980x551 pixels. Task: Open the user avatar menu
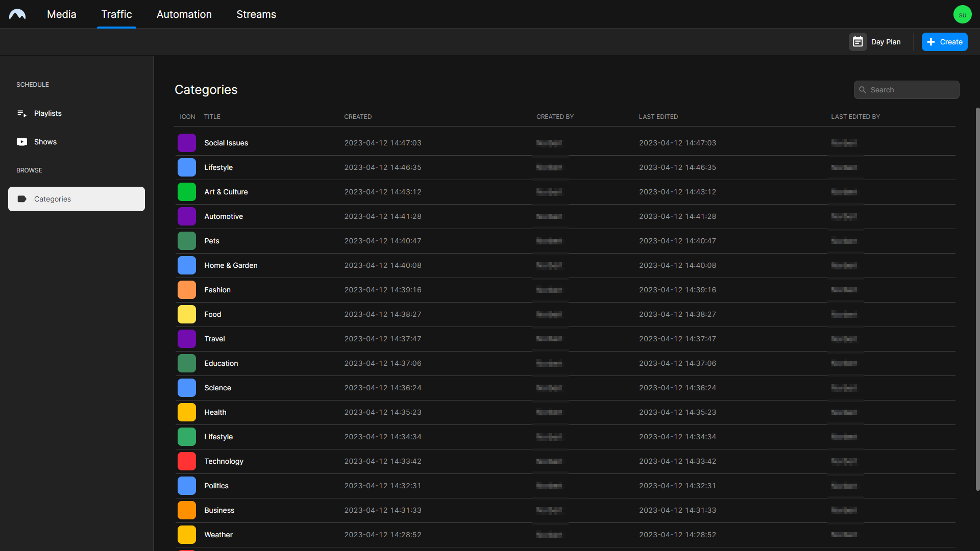click(x=963, y=14)
